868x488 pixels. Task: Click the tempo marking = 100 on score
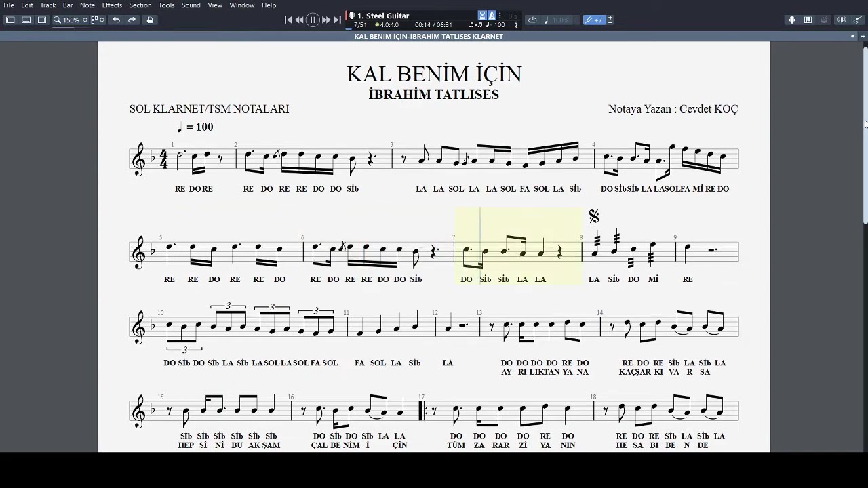(x=195, y=127)
